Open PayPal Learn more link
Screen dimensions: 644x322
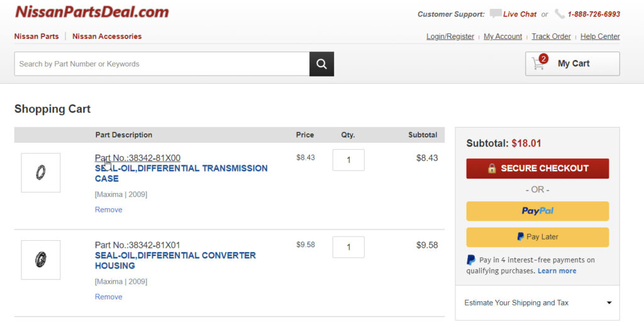tap(557, 271)
